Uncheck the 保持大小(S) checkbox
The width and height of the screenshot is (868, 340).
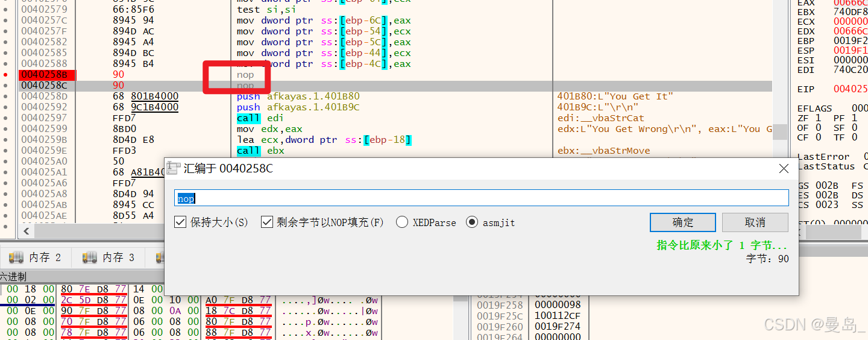tap(180, 222)
